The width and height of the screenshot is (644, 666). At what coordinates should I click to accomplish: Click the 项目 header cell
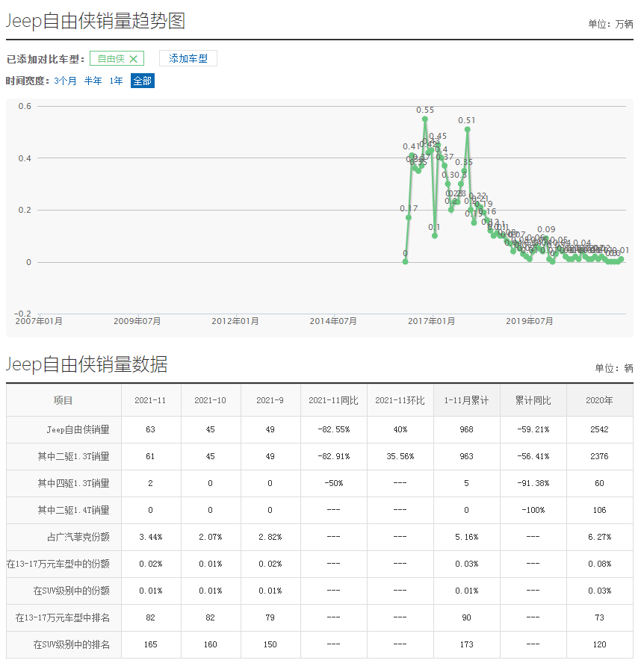64,400
